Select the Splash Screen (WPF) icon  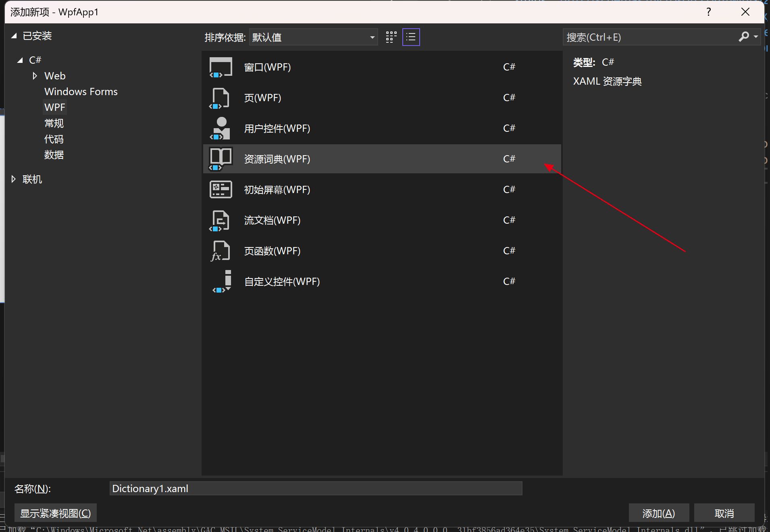[x=221, y=190]
